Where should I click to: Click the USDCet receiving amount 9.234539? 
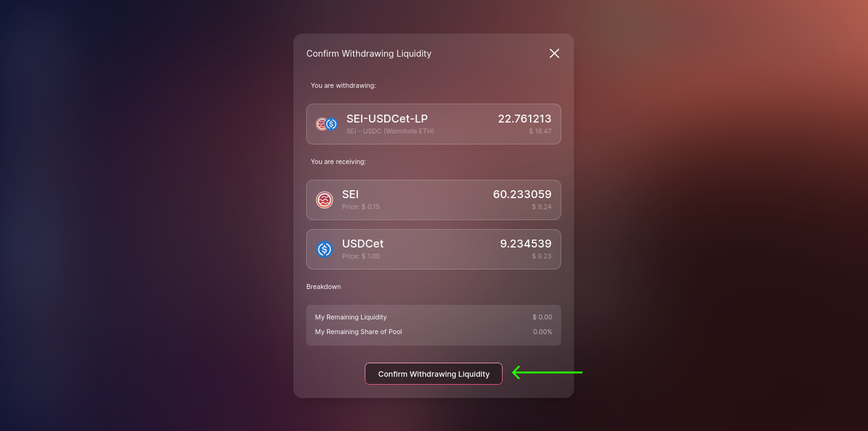point(525,244)
